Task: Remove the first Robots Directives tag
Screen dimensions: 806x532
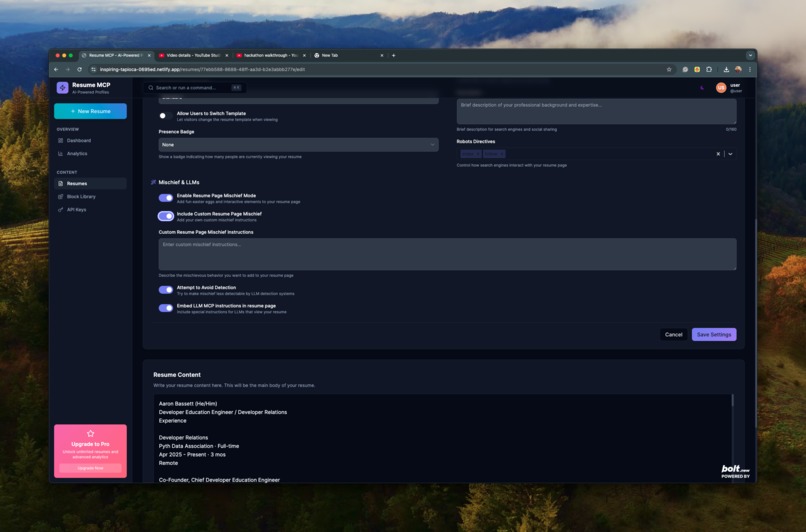Action: pyautogui.click(x=478, y=154)
